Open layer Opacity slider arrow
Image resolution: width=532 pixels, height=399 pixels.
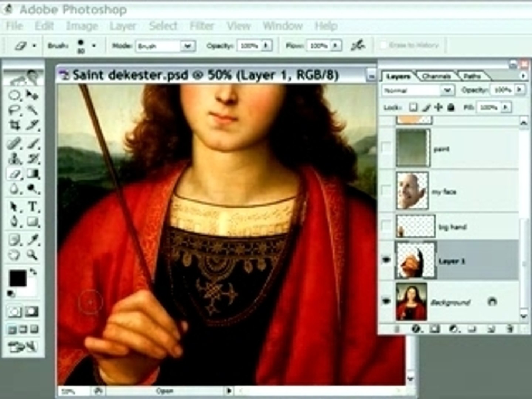[519, 90]
